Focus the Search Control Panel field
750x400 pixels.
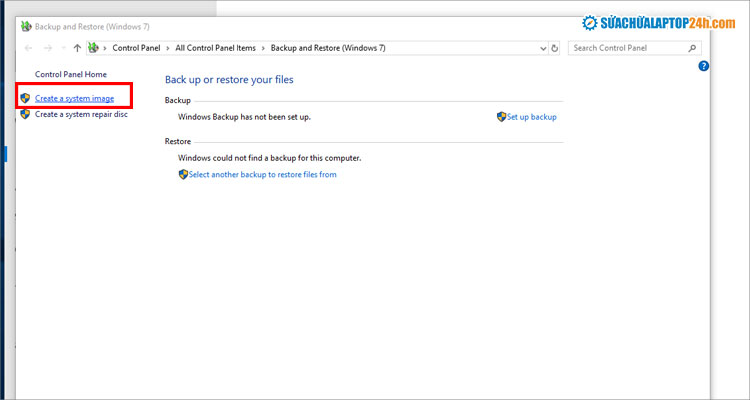tap(626, 48)
